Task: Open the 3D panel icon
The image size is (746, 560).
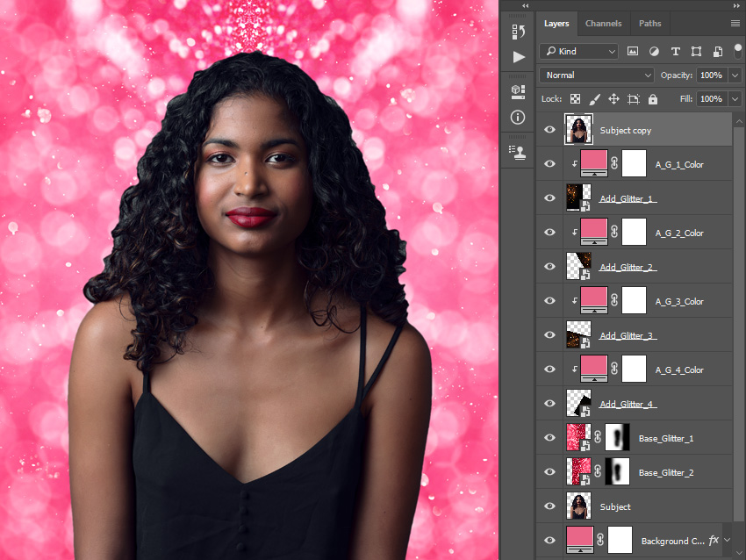Action: click(518, 91)
